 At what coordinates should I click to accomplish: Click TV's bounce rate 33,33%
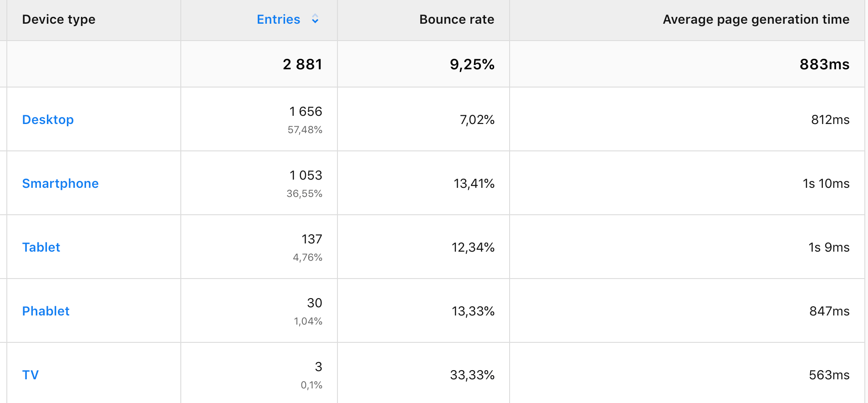coord(472,375)
